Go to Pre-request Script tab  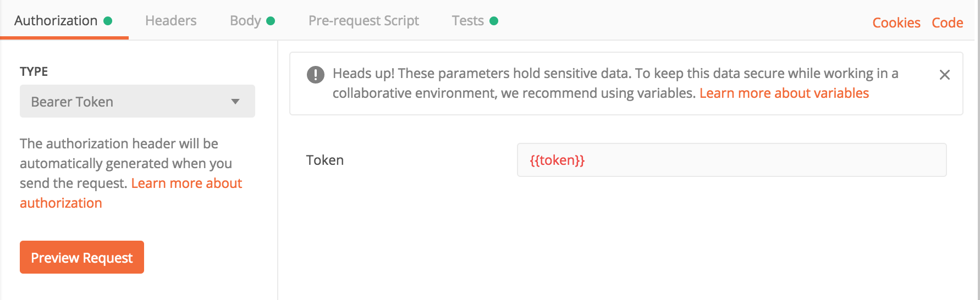[x=364, y=21]
